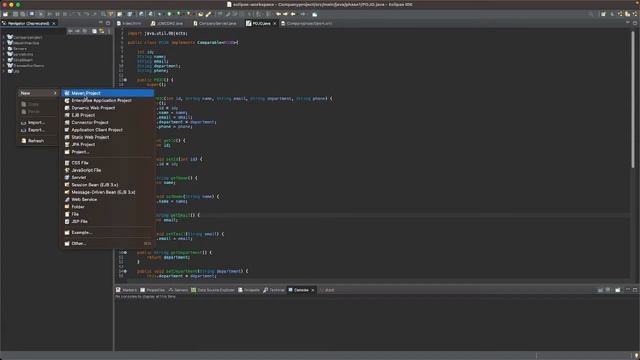Open the New submenu in context menu

pos(38,93)
